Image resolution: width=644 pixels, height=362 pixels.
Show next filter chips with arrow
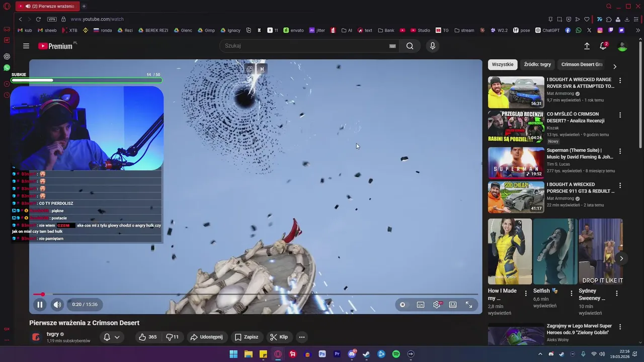(x=614, y=66)
